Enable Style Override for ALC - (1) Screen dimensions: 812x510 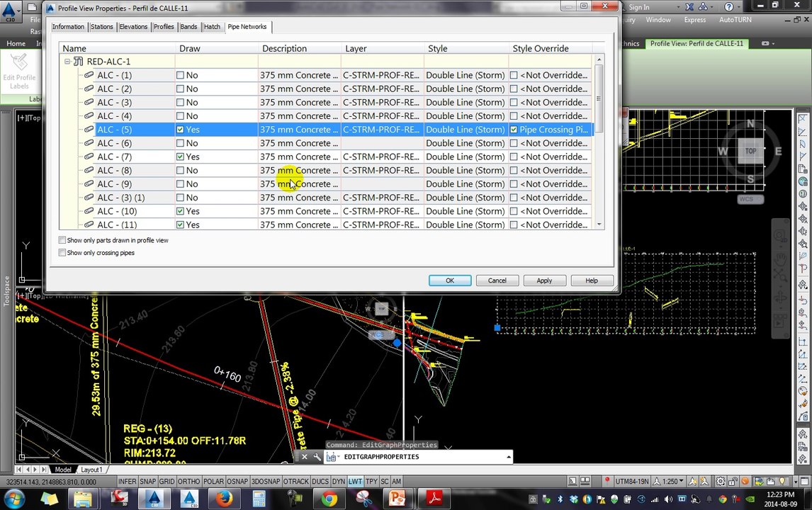point(514,75)
